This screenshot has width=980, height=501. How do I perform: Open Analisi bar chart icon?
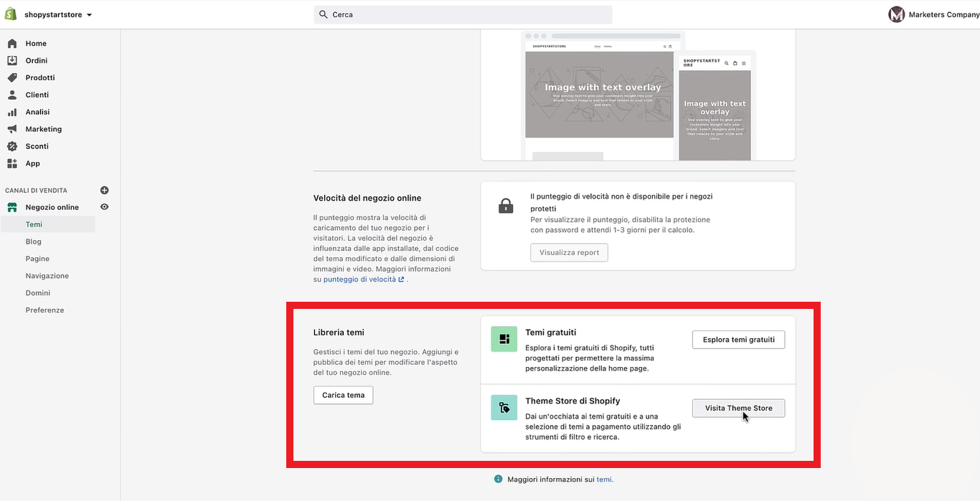tap(12, 113)
